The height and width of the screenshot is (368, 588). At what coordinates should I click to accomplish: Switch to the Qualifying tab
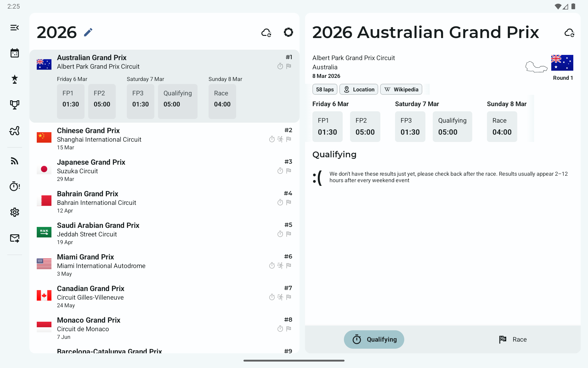pos(374,339)
